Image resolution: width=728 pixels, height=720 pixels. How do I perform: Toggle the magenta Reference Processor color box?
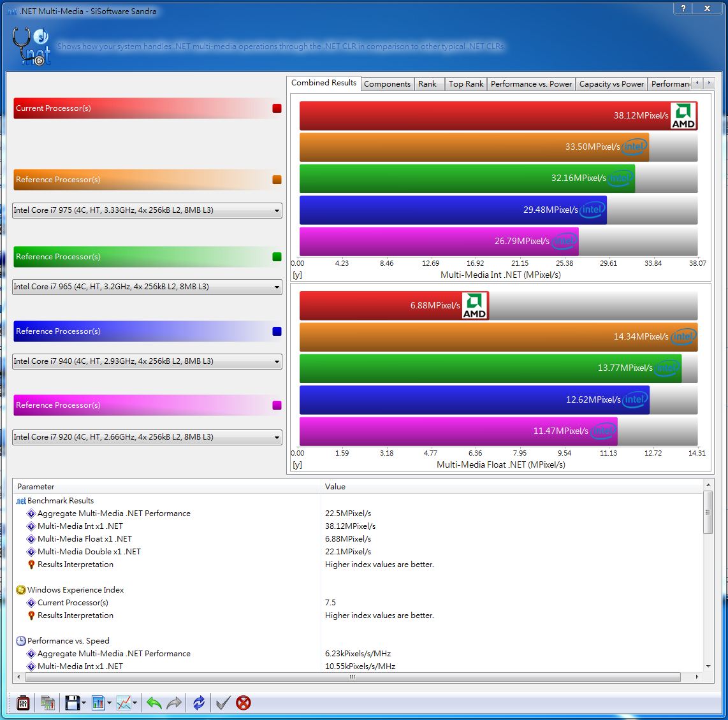pyautogui.click(x=277, y=405)
